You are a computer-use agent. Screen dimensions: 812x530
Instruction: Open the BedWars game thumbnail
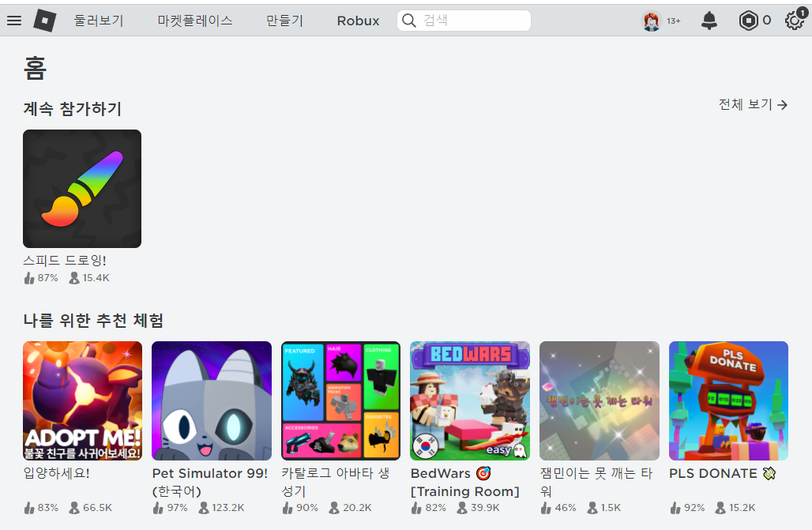pyautogui.click(x=470, y=400)
